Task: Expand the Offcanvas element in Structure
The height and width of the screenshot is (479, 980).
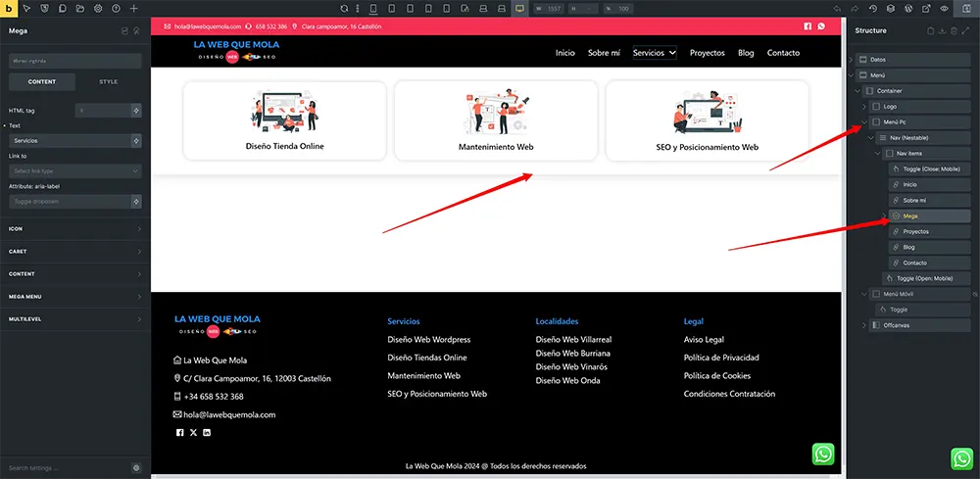Action: point(863,325)
